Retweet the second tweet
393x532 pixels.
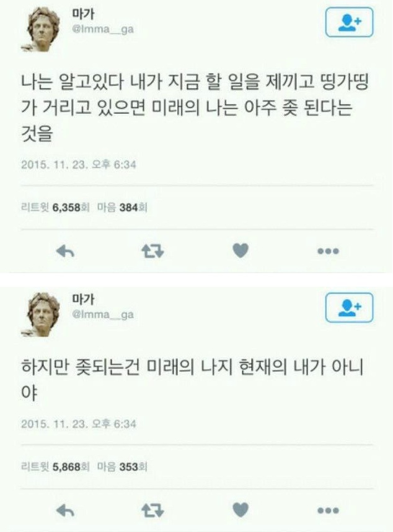coord(152,510)
